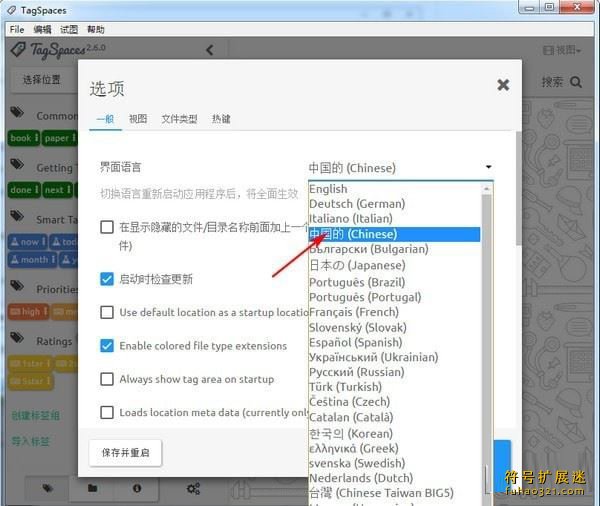
Task: Choose Nederlands (Dutch) option
Action: coord(395,478)
